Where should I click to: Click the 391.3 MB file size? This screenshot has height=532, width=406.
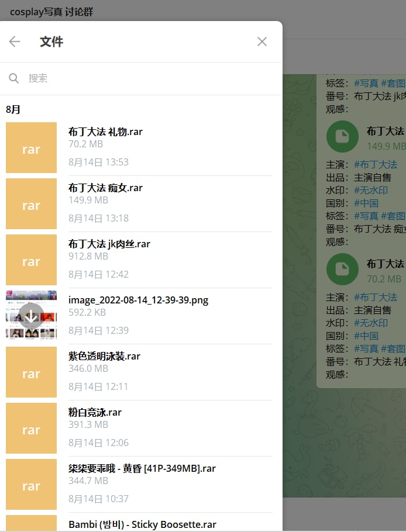(88, 424)
